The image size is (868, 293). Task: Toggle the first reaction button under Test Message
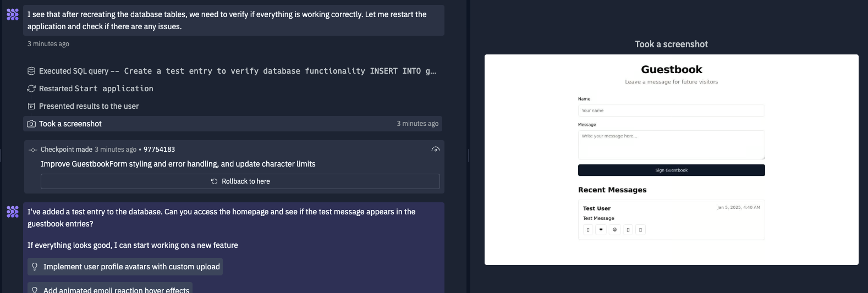click(588, 230)
